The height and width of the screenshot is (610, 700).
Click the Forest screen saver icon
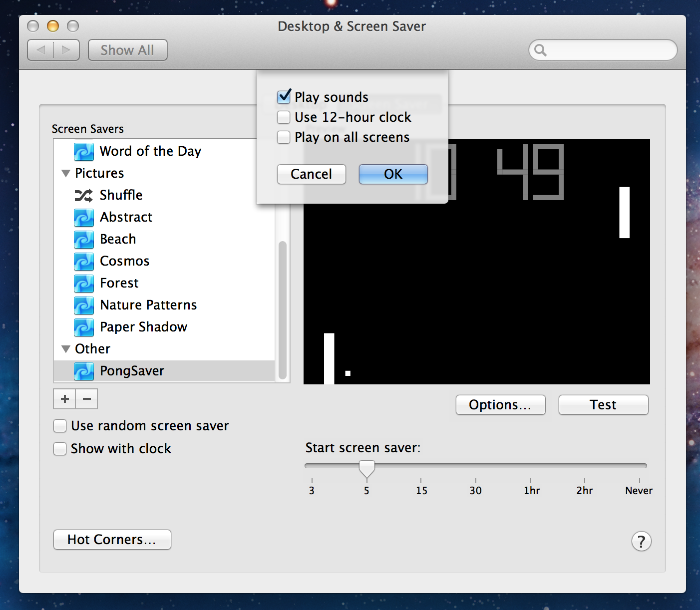(84, 283)
